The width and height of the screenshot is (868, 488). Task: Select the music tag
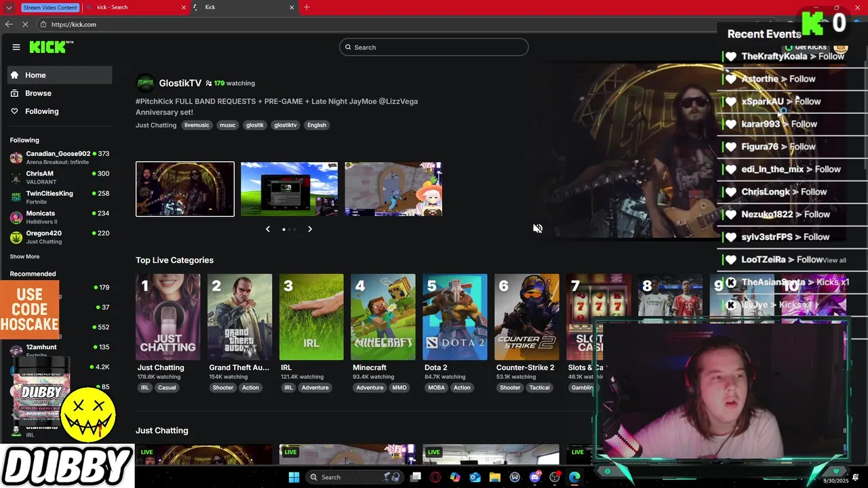pos(228,125)
